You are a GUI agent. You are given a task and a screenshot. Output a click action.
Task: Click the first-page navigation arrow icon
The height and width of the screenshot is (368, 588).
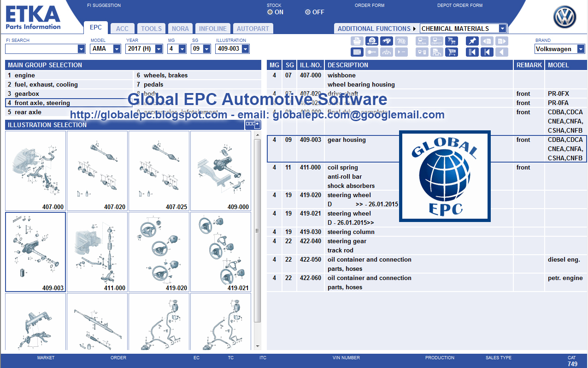click(x=472, y=52)
